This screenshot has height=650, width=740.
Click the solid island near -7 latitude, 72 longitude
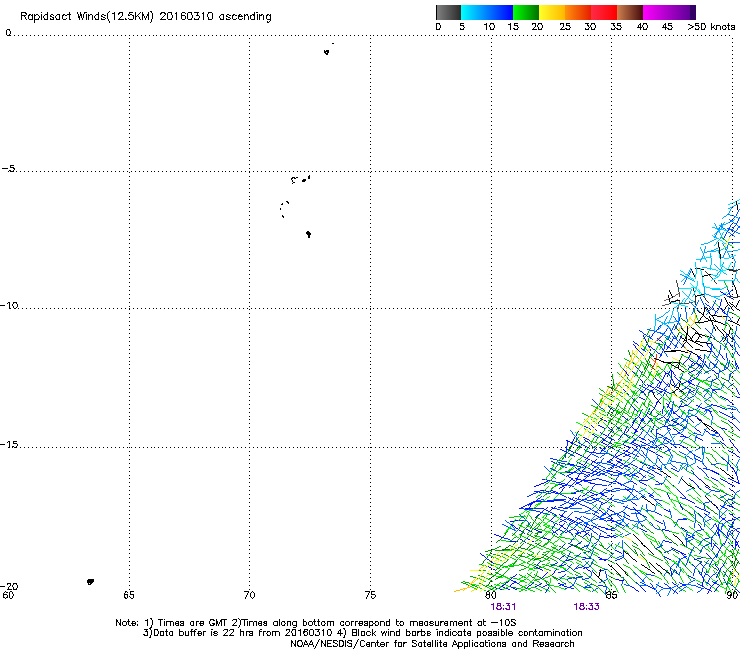[309, 234]
